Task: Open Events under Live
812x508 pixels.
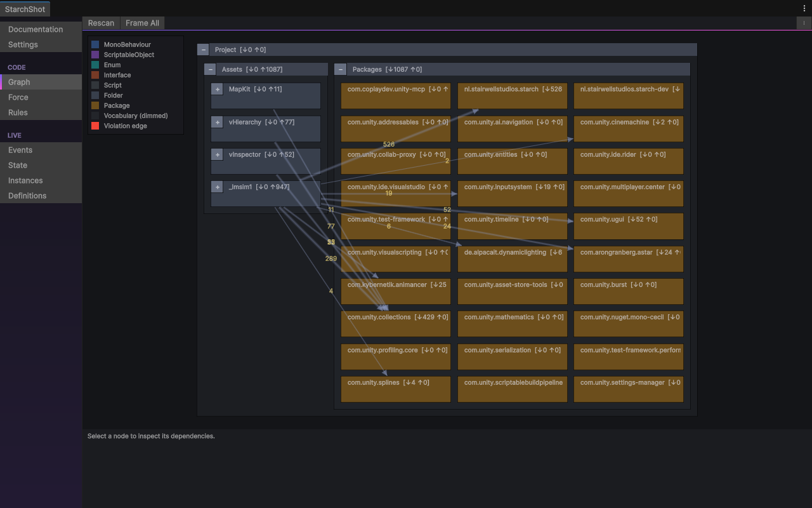Action: click(x=41, y=150)
